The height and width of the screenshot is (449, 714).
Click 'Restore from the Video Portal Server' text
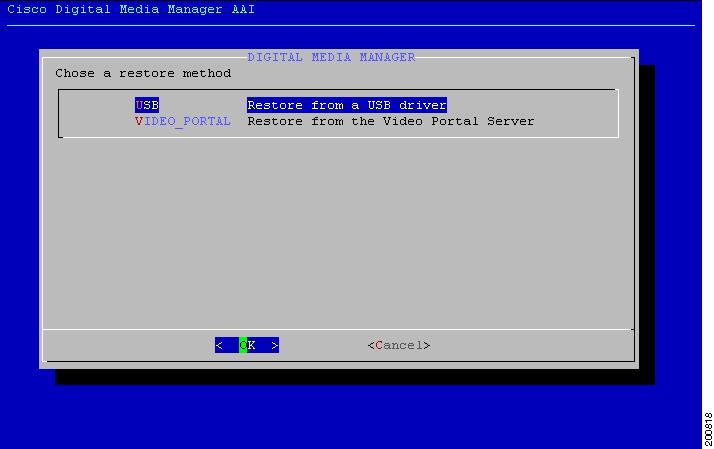coord(391,122)
